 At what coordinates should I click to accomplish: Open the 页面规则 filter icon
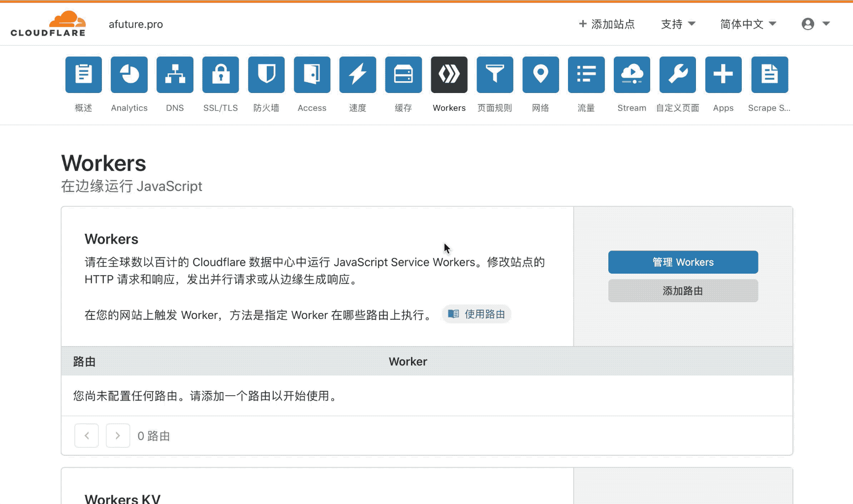pyautogui.click(x=495, y=75)
